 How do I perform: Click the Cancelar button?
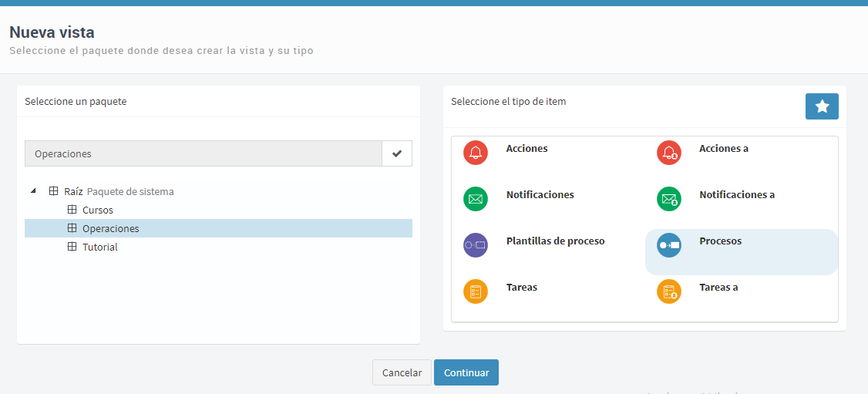(402, 372)
